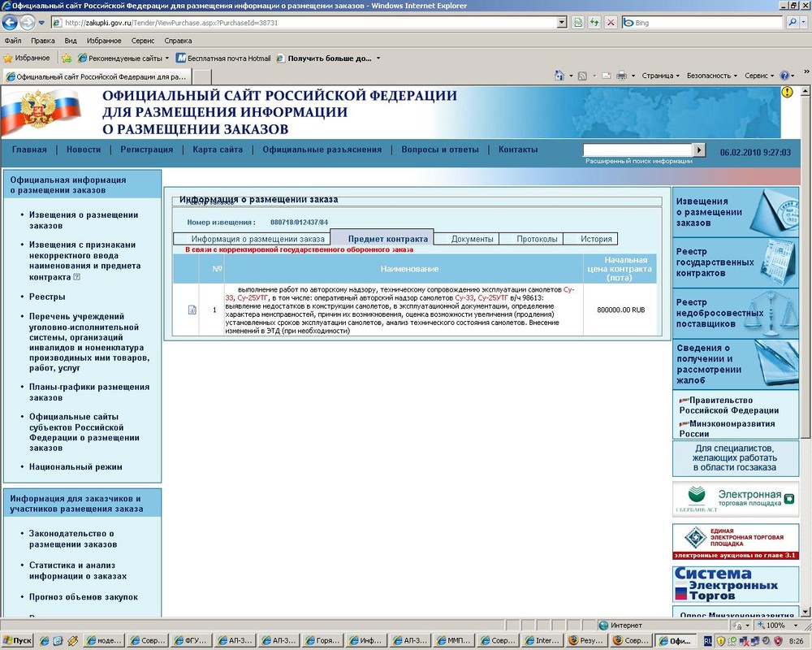Image resolution: width=812 pixels, height=650 pixels.
Task: Click the Hotmail icon in favorites bar
Action: 181,58
